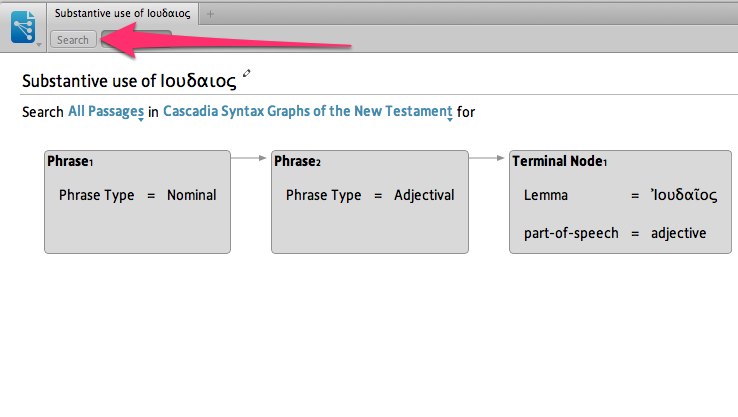Screen dimensions: 738x417
Task: Click the arrow connecting Phrase2 to Terminal Node1
Action: (x=488, y=157)
